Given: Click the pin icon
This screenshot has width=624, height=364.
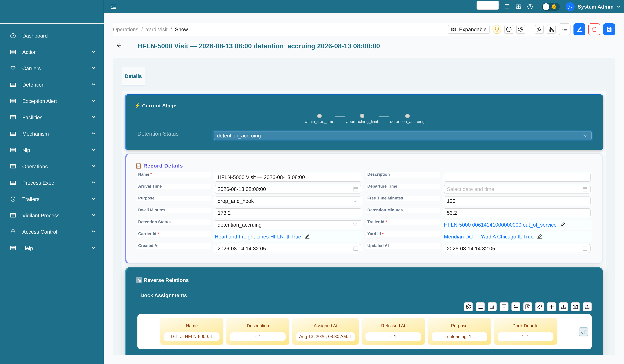Looking at the screenshot, I should [x=539, y=30].
